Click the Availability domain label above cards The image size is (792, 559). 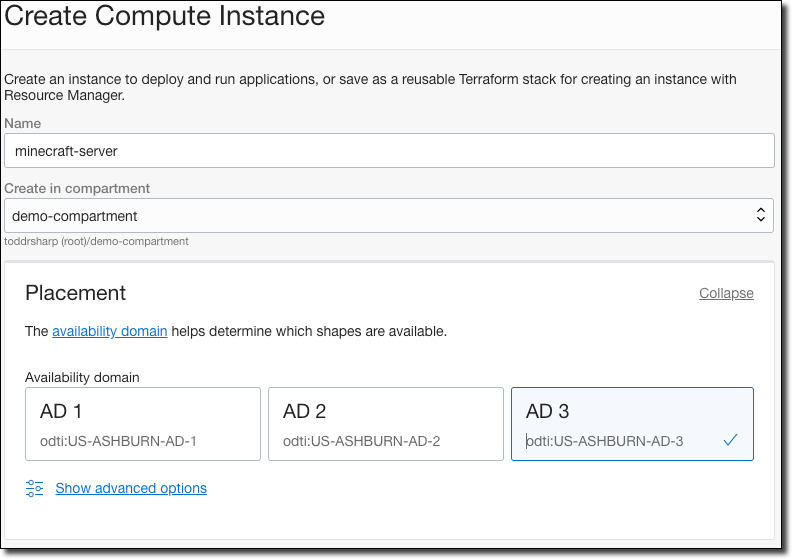(x=82, y=378)
